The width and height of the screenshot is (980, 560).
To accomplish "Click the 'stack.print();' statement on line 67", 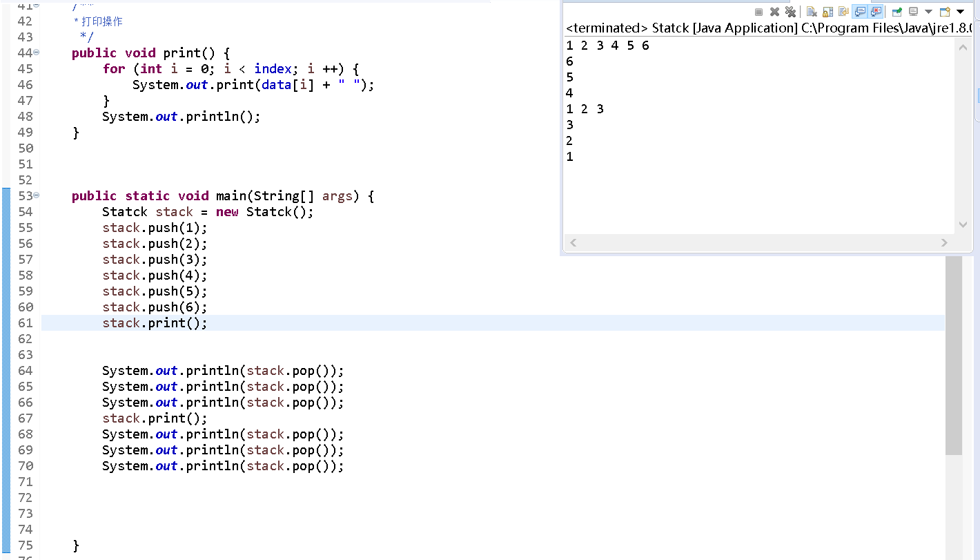I will pos(155,418).
